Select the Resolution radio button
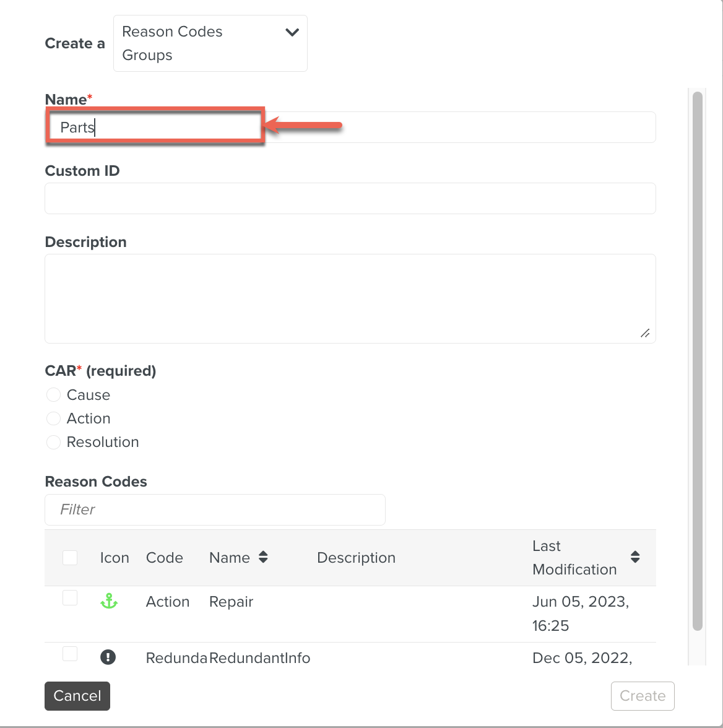Viewport: 723px width, 728px height. [54, 442]
